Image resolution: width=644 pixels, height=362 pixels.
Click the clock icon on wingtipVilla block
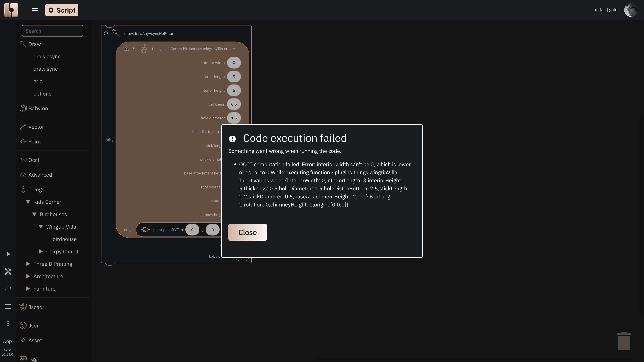click(x=133, y=49)
